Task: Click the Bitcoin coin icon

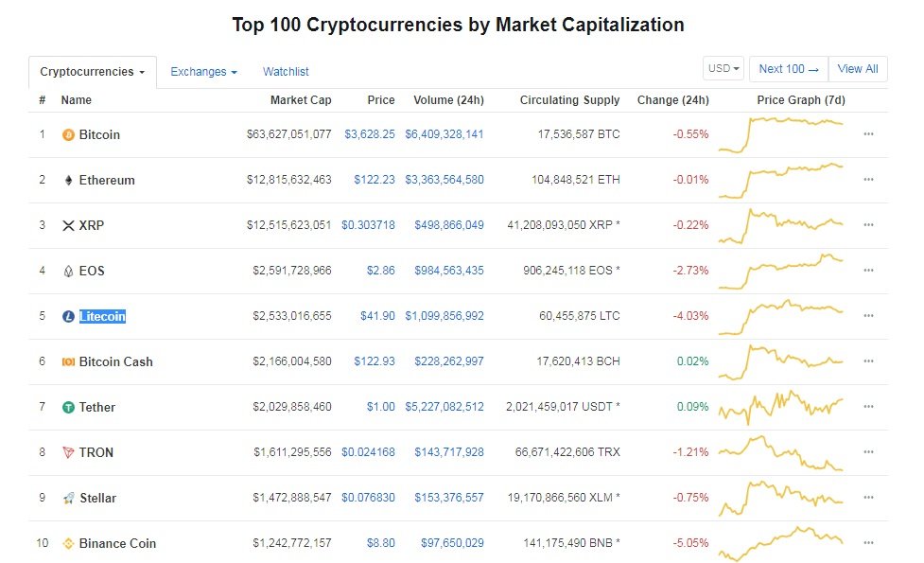Action: [68, 134]
